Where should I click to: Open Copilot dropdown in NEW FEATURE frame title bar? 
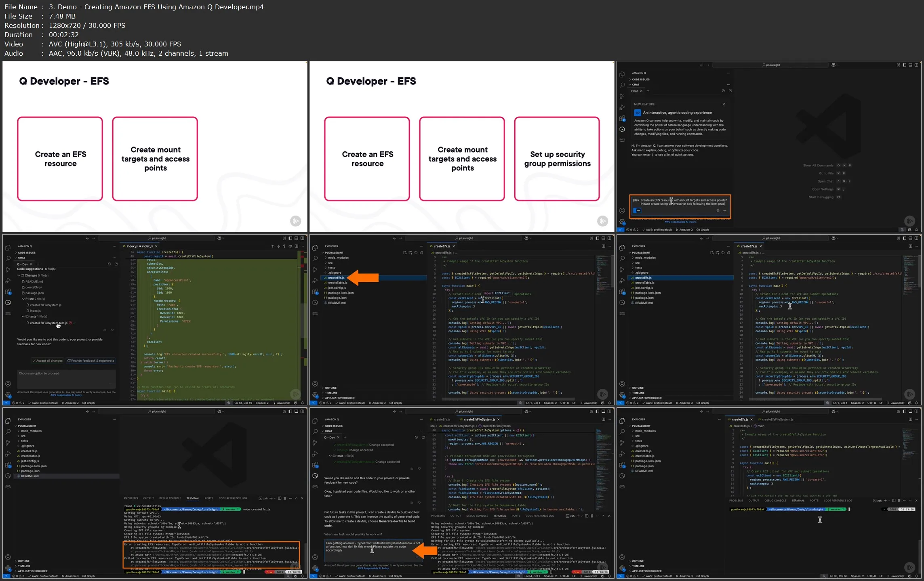pyautogui.click(x=834, y=65)
